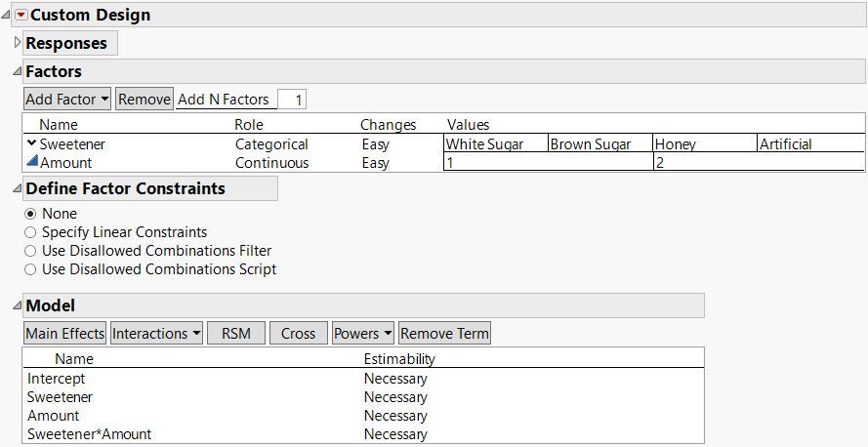
Task: Click the Add N Factors number field
Action: point(292,100)
